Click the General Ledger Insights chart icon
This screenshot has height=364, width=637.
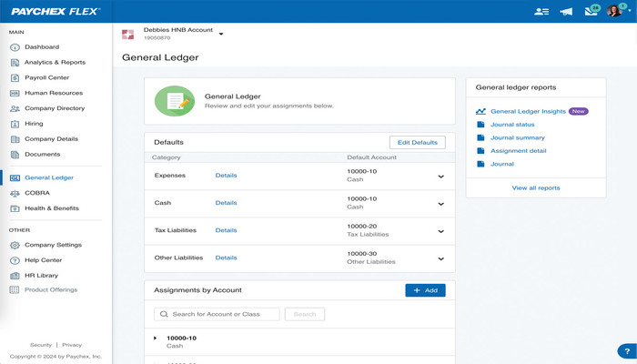[480, 111]
